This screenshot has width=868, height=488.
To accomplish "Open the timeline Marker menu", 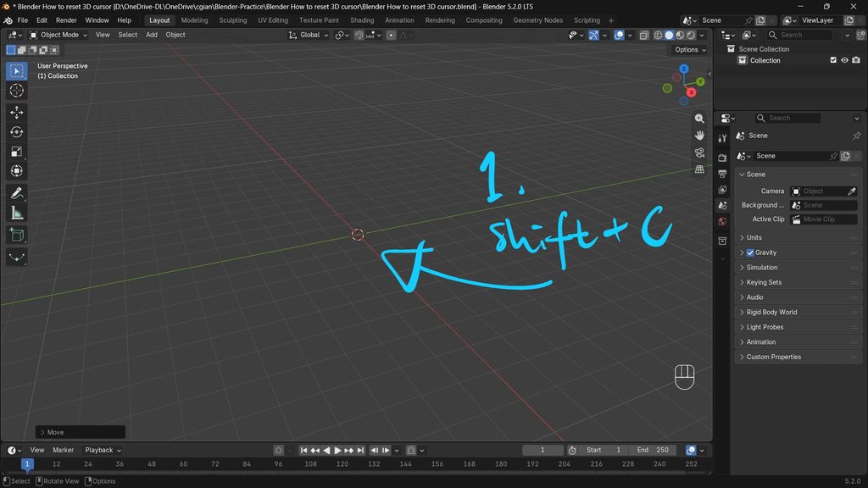I will [x=63, y=450].
